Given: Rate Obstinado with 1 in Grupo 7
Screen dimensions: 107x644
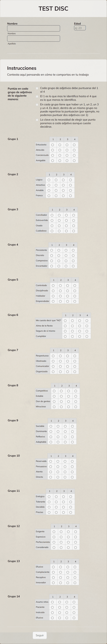Looking at the screenshot, I should (53, 361).
